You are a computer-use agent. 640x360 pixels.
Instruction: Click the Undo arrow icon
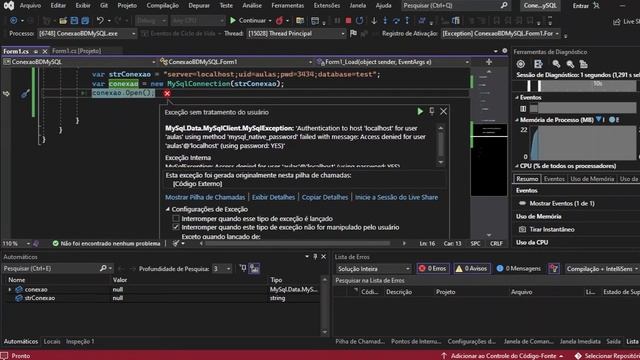(100, 20)
